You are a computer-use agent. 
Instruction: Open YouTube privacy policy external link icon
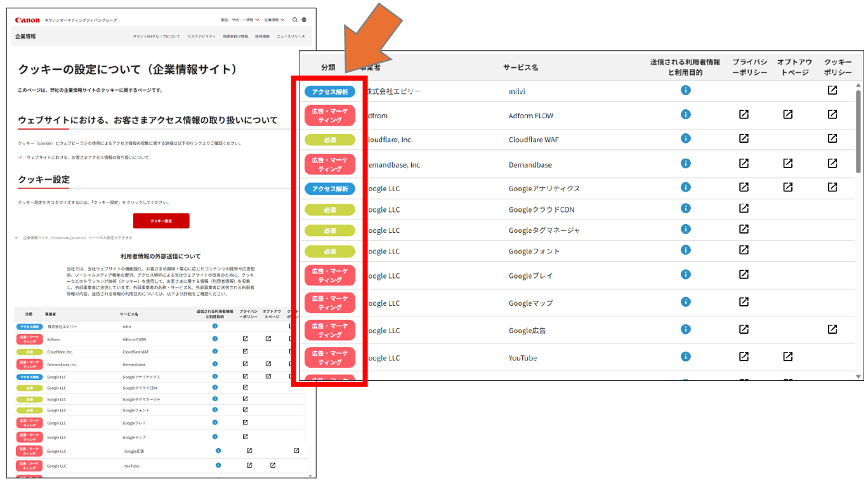pos(744,357)
